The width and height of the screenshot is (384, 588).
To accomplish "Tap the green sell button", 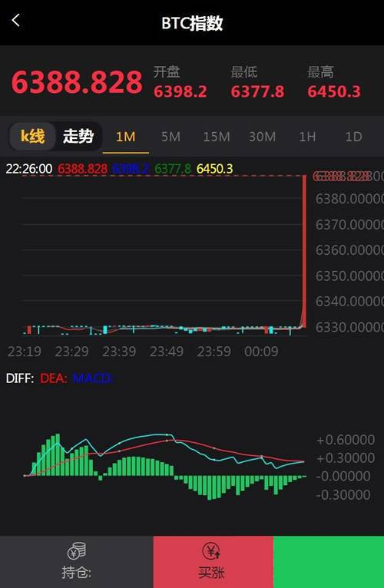I will click(329, 562).
